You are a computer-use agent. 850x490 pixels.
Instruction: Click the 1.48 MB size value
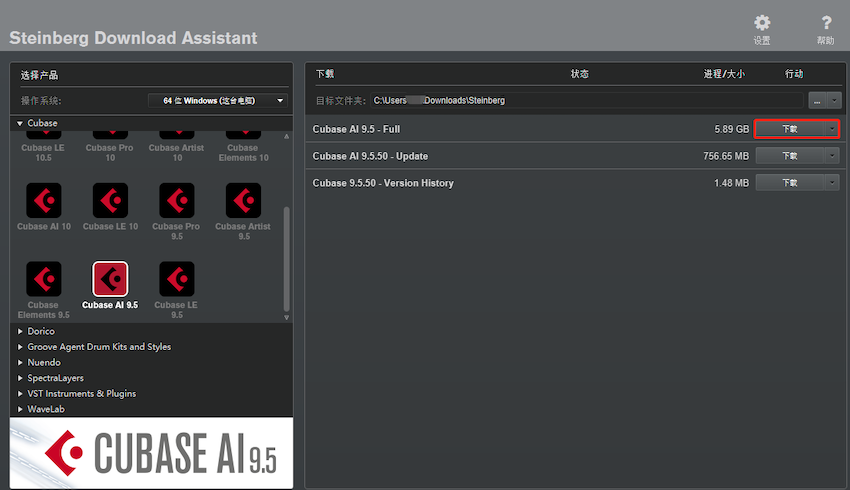731,183
